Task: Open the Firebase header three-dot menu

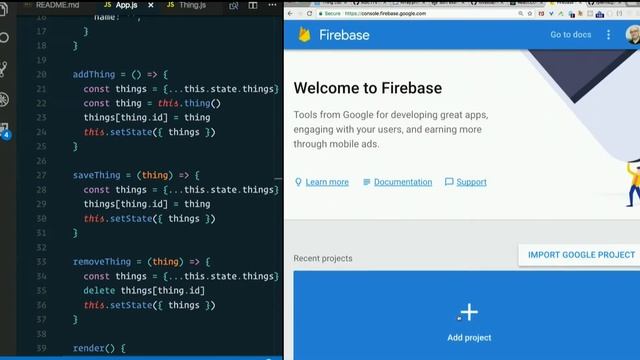Action: pyautogui.click(x=609, y=35)
